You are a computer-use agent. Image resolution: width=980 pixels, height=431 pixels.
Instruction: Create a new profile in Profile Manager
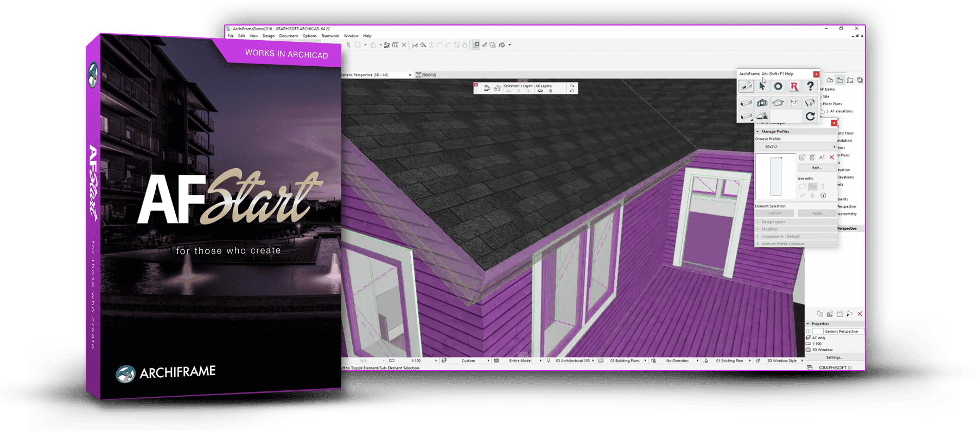click(x=803, y=157)
